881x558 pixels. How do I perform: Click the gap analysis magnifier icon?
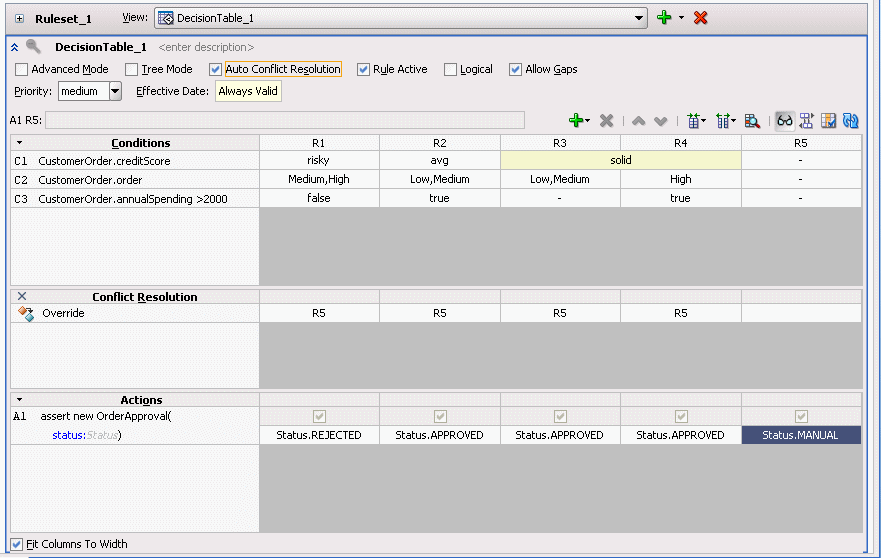coord(752,121)
